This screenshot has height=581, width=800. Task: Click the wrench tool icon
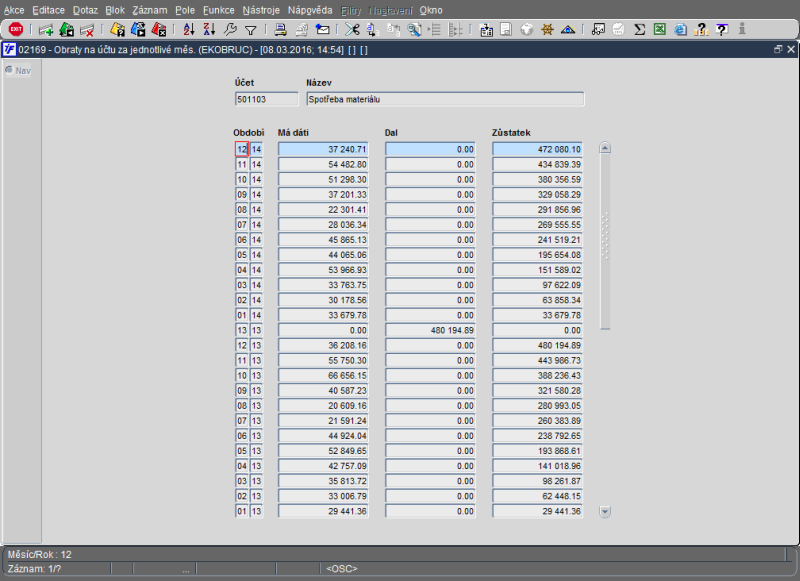point(230,29)
